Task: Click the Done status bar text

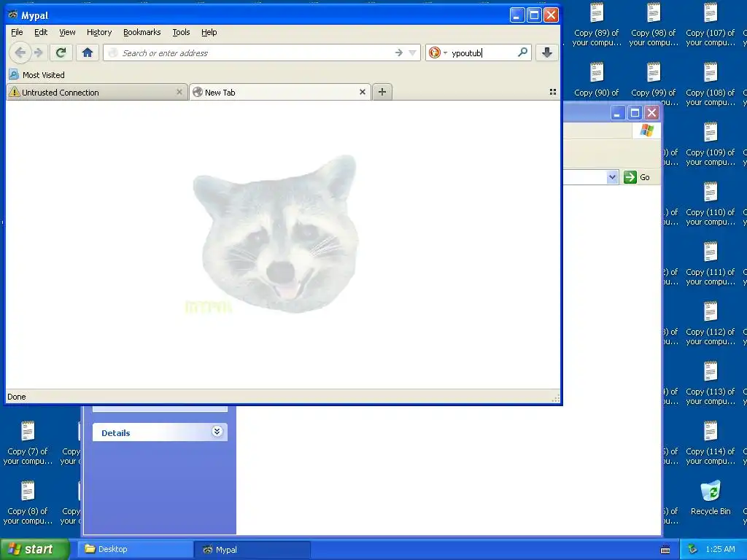Action: point(17,397)
